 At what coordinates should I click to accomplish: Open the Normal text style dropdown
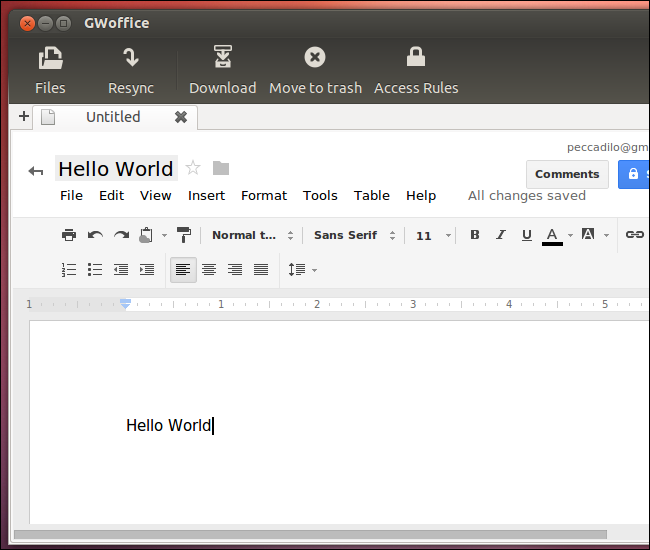click(252, 235)
